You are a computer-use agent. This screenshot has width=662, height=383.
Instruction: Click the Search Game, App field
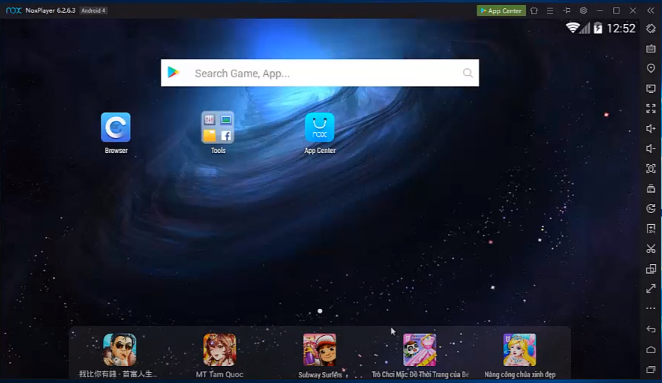[x=320, y=73]
